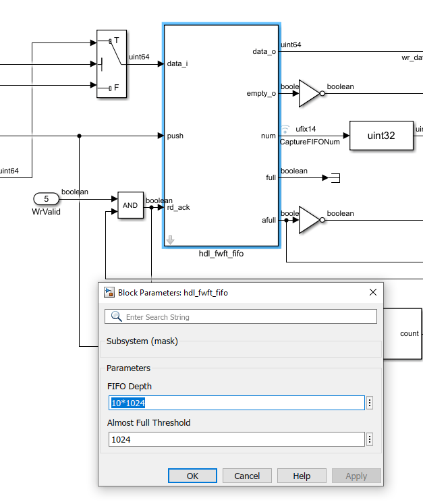This screenshot has height=504, width=423.
Task: Select the AND logic block
Action: pyautogui.click(x=130, y=205)
